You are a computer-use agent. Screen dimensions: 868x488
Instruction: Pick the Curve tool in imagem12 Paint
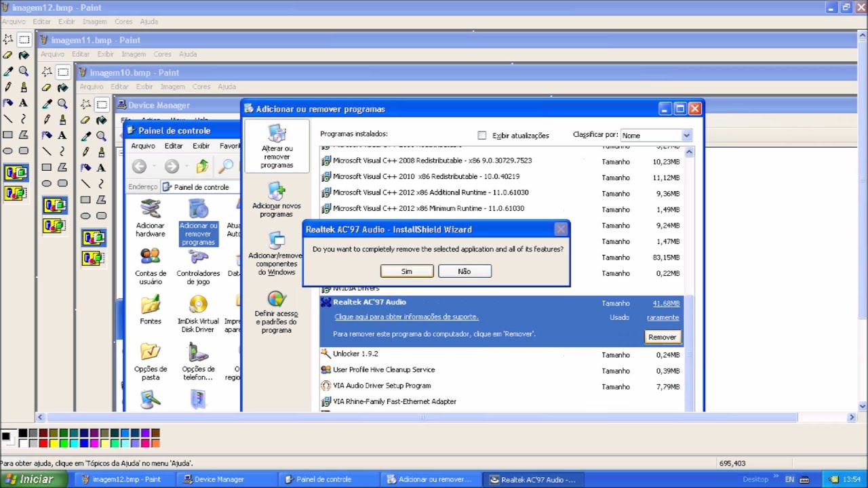point(24,119)
